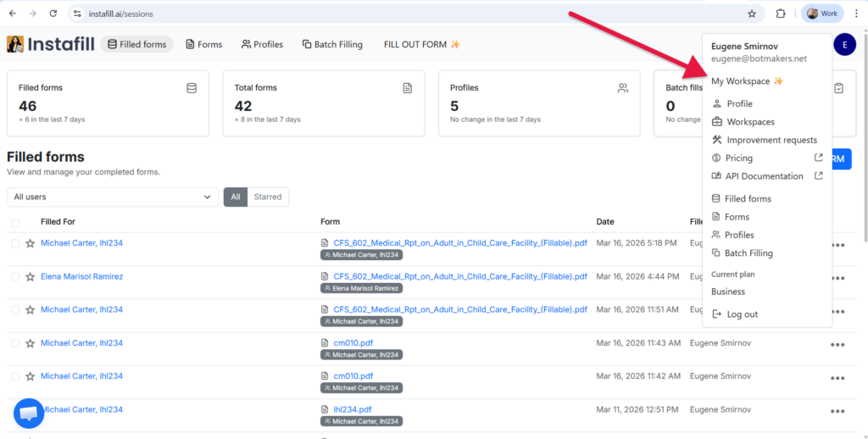
Task: Open three-dots menu for first cm010.pdf row
Action: pos(837,344)
